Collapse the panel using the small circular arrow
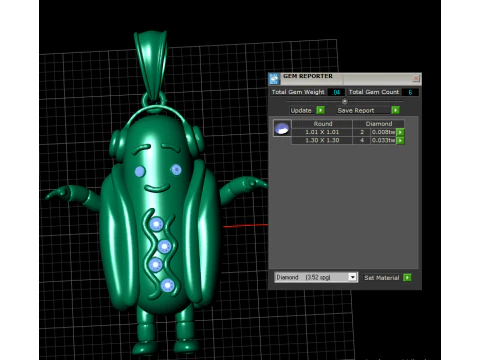This screenshot has height=360, width=480. [345, 101]
